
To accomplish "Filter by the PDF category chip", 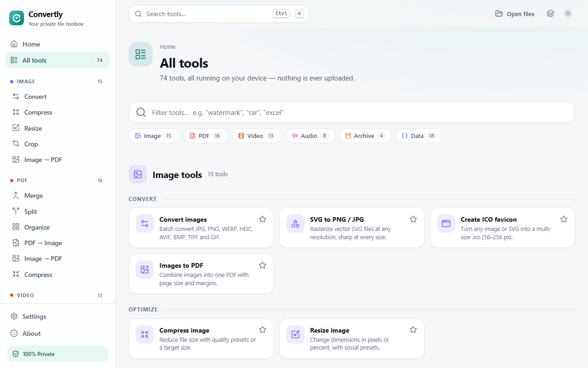I will click(x=206, y=136).
